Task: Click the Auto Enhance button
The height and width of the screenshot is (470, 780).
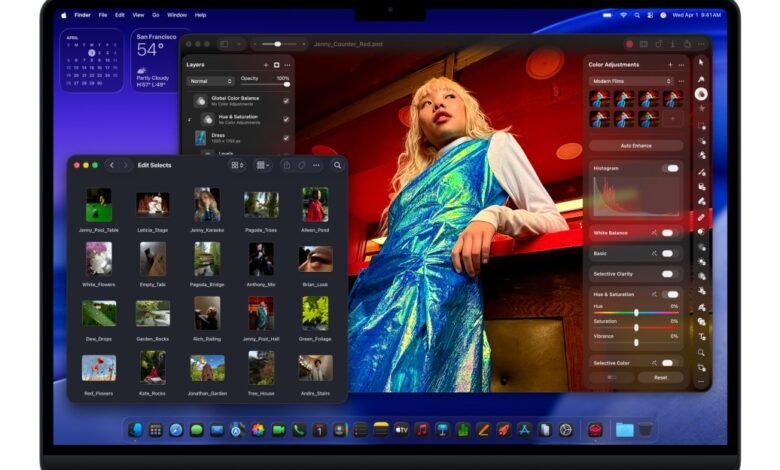Action: pos(636,146)
